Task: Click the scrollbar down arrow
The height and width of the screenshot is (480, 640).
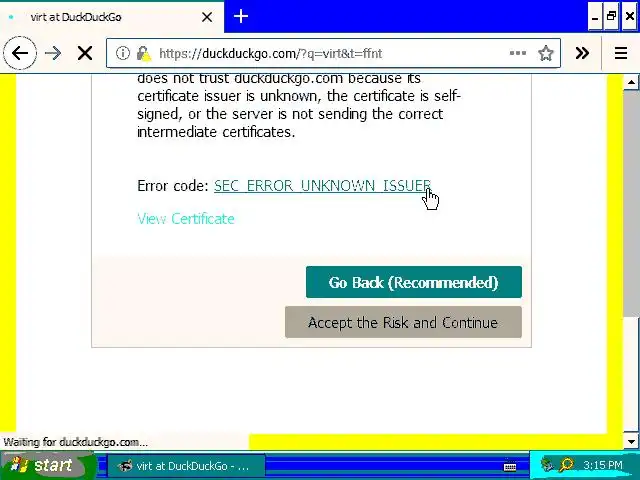Action: click(631, 442)
